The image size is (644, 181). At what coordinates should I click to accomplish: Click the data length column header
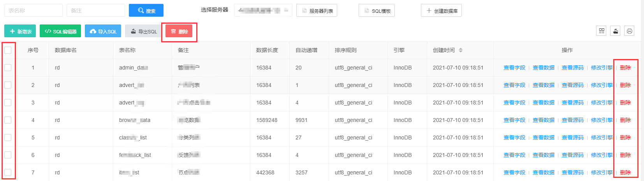(267, 50)
